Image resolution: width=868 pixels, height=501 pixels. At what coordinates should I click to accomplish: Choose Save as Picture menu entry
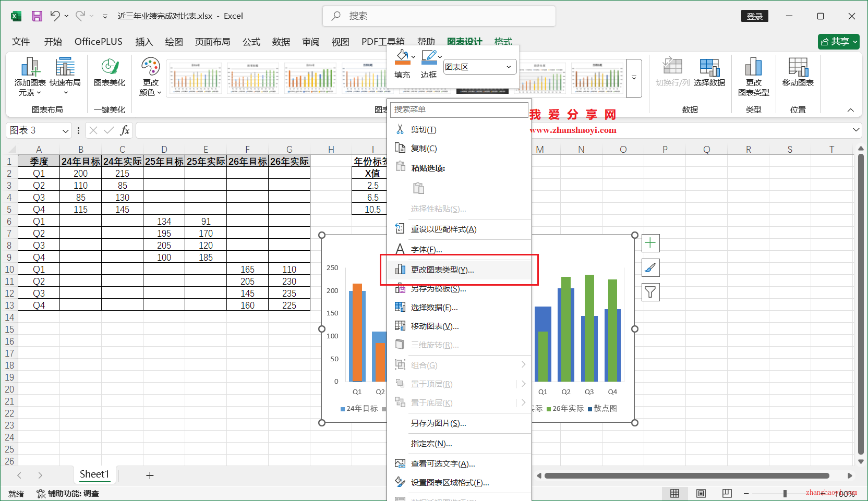point(459,423)
